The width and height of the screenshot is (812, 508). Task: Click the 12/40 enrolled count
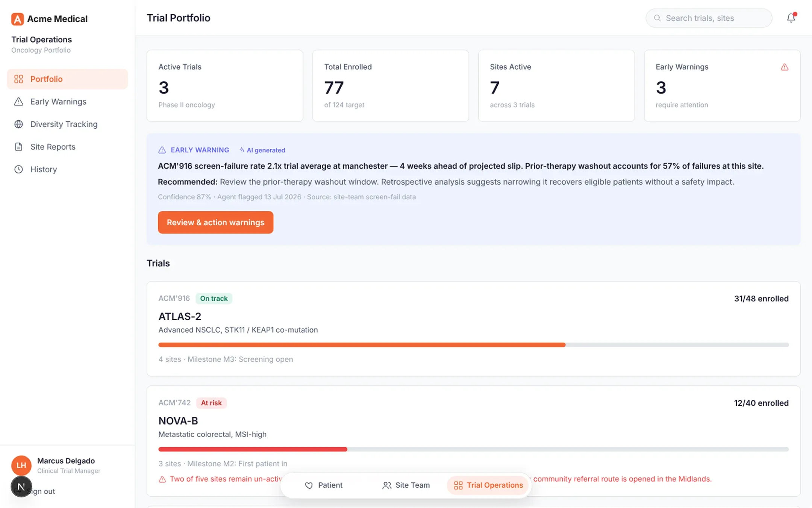coord(761,403)
